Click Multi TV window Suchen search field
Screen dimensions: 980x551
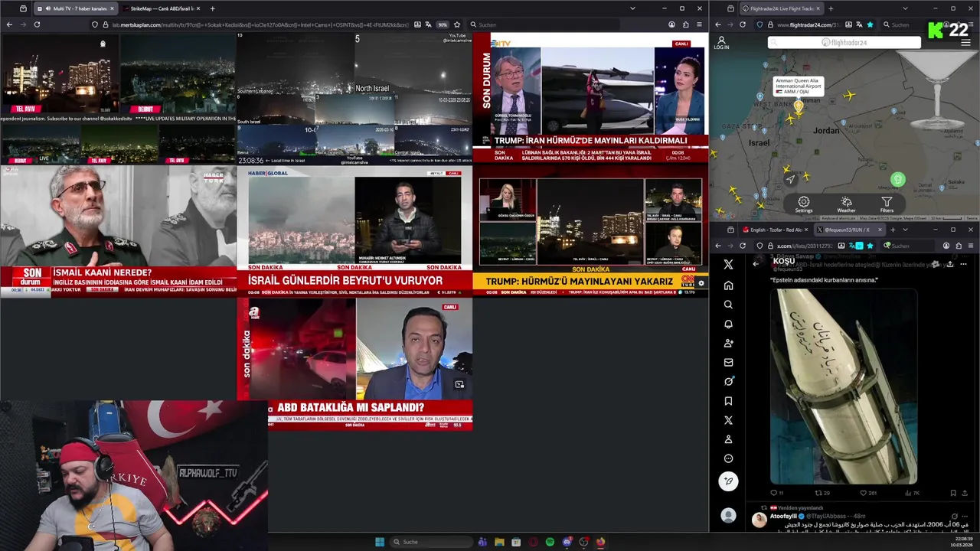pyautogui.click(x=545, y=24)
